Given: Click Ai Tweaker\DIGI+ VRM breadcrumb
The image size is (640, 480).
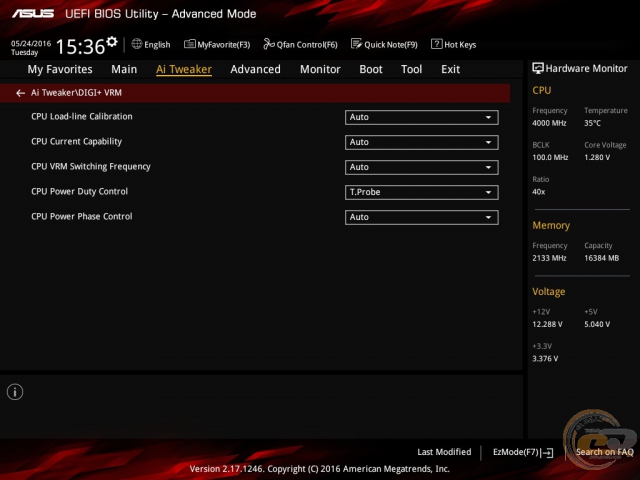Looking at the screenshot, I should pos(76,93).
